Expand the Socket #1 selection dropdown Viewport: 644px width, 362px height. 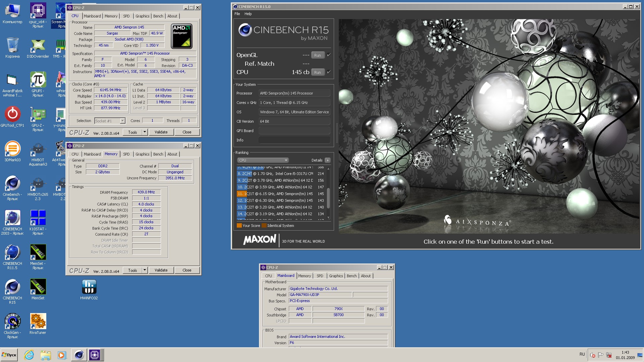click(x=122, y=121)
